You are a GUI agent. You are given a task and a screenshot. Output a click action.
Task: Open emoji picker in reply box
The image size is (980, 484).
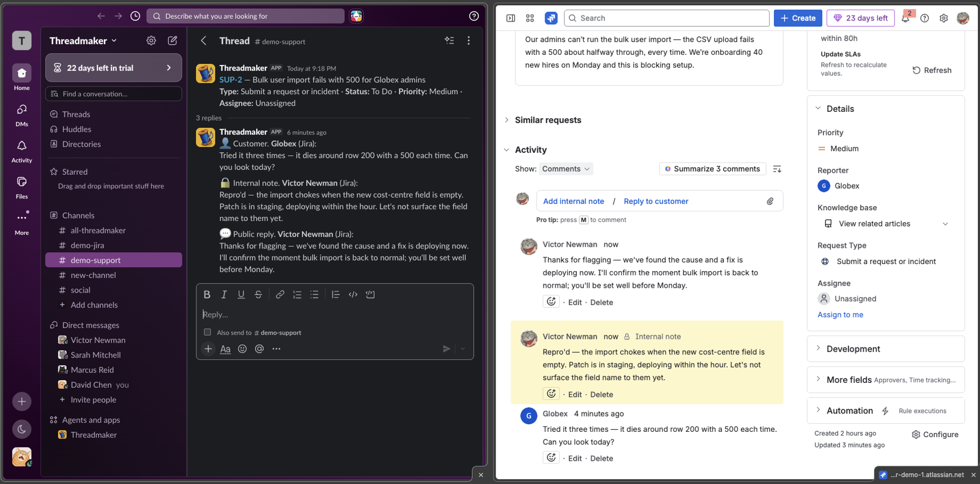242,349
